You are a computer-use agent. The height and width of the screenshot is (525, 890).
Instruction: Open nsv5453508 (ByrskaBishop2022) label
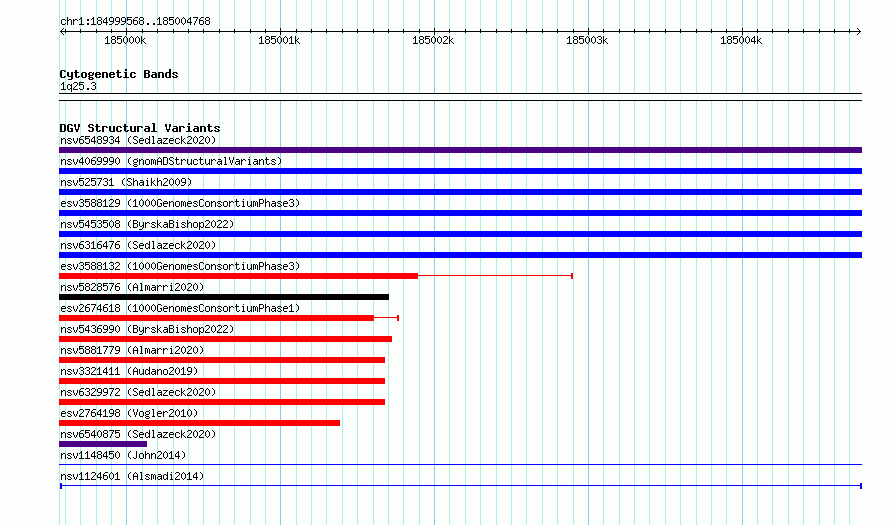pos(147,224)
